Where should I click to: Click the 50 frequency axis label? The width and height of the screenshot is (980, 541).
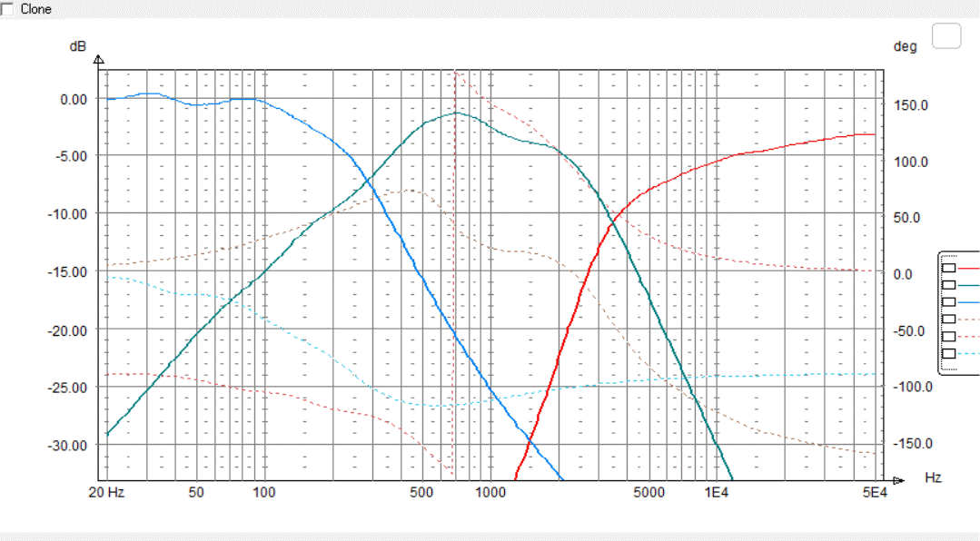[x=196, y=492]
